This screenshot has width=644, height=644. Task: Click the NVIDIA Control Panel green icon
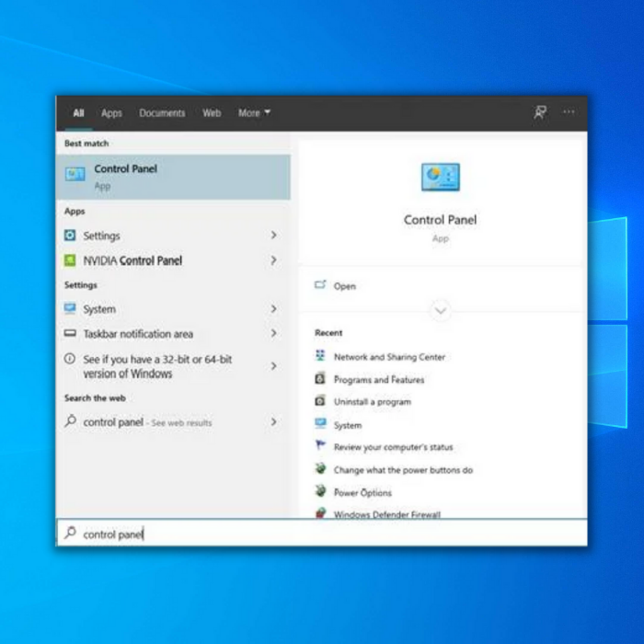coord(70,260)
